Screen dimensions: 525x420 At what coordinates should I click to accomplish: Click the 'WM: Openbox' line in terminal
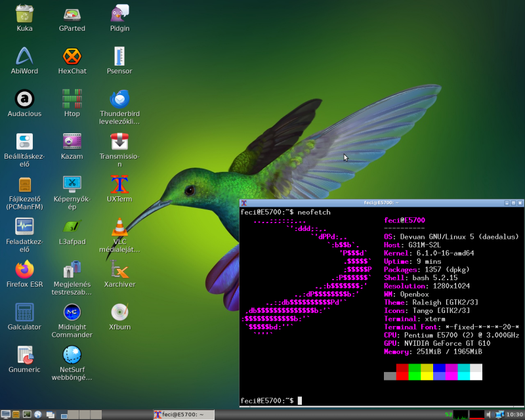pyautogui.click(x=406, y=294)
